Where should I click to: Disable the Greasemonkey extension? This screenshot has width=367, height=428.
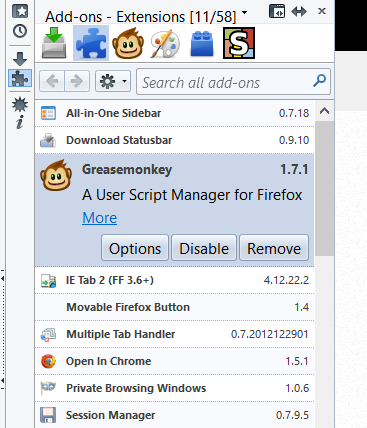point(204,248)
